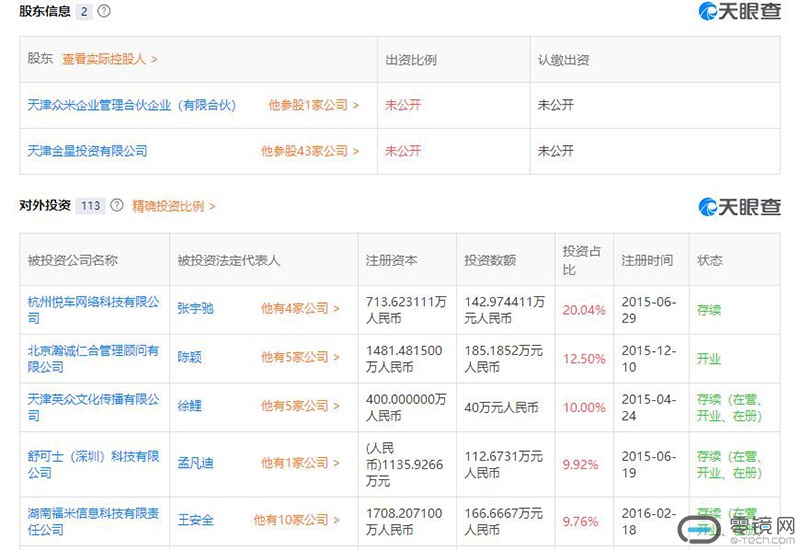
Task: Expand 精确投资比例 option
Action: (x=173, y=206)
